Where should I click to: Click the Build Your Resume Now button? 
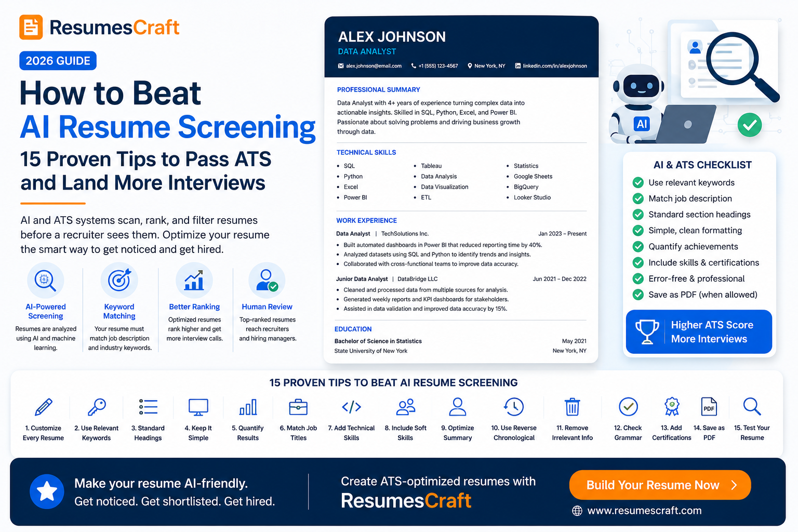tap(660, 485)
